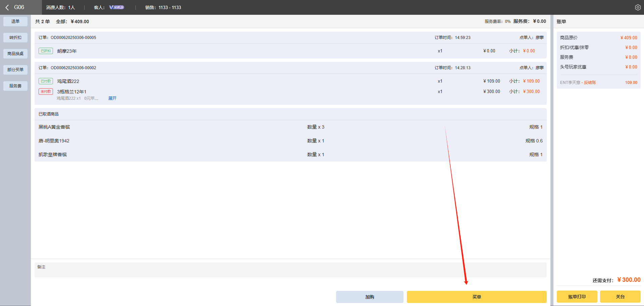Click the 全部 ¥409.00 total
The height and width of the screenshot is (306, 644).
(x=72, y=21)
